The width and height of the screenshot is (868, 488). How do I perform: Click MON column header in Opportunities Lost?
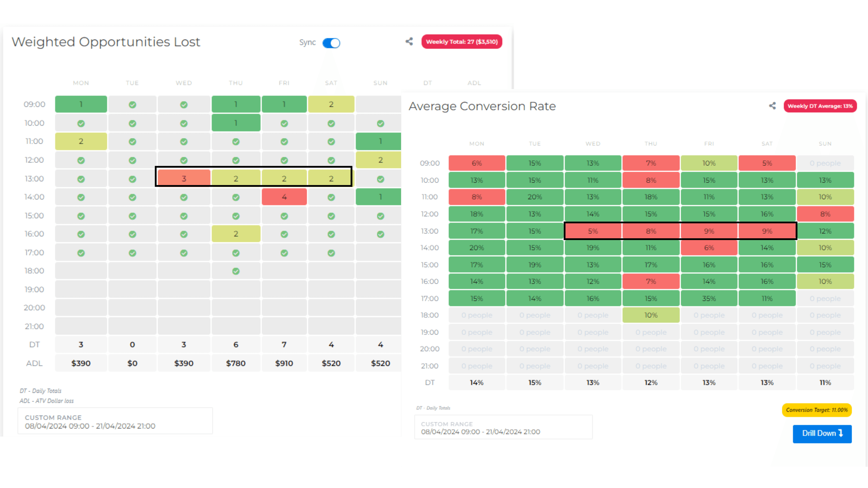click(81, 83)
